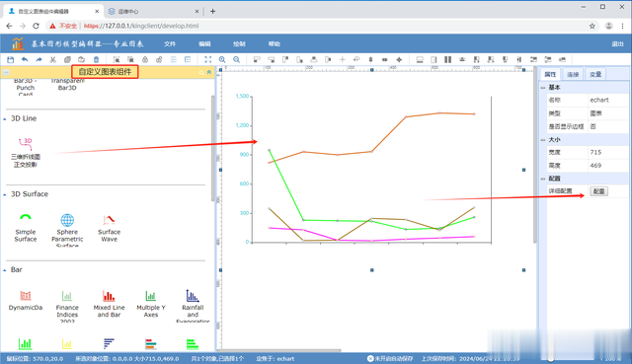The width and height of the screenshot is (632, 364).
Task: Click the save icon in toolbar
Action: (x=11, y=59)
